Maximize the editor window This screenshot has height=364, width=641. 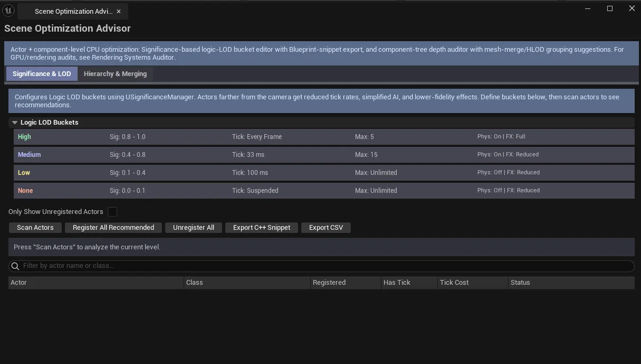tap(610, 8)
